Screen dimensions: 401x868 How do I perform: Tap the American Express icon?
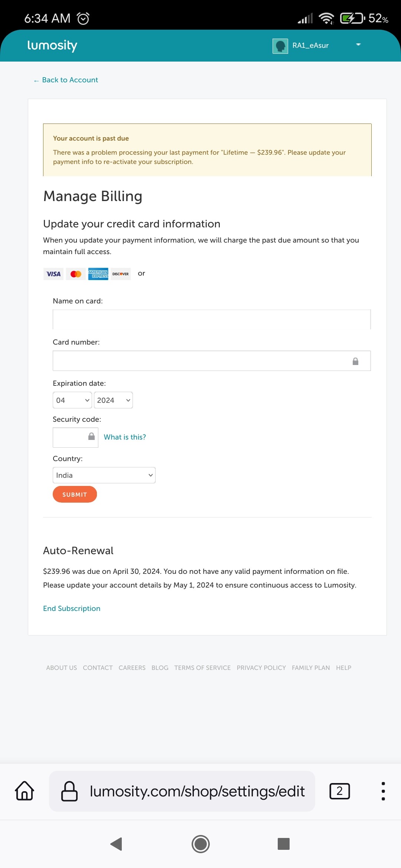tap(98, 274)
